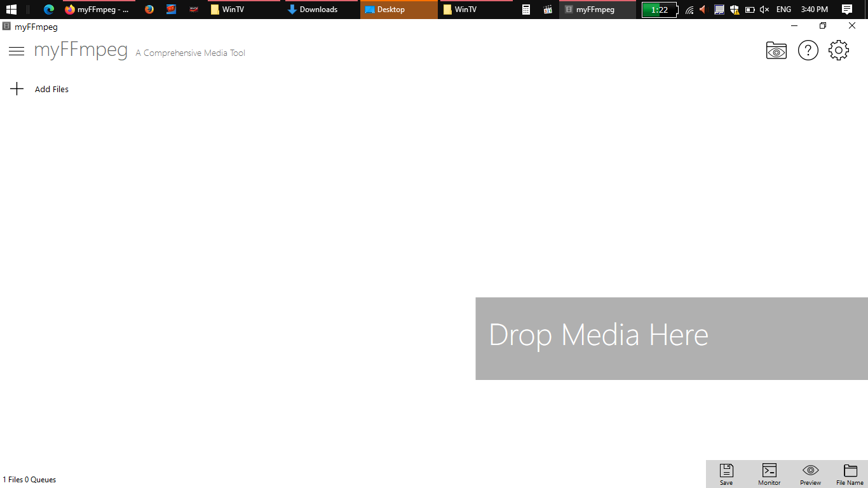The width and height of the screenshot is (868, 488).
Task: Open the hamburger navigation menu
Action: pos(17,51)
